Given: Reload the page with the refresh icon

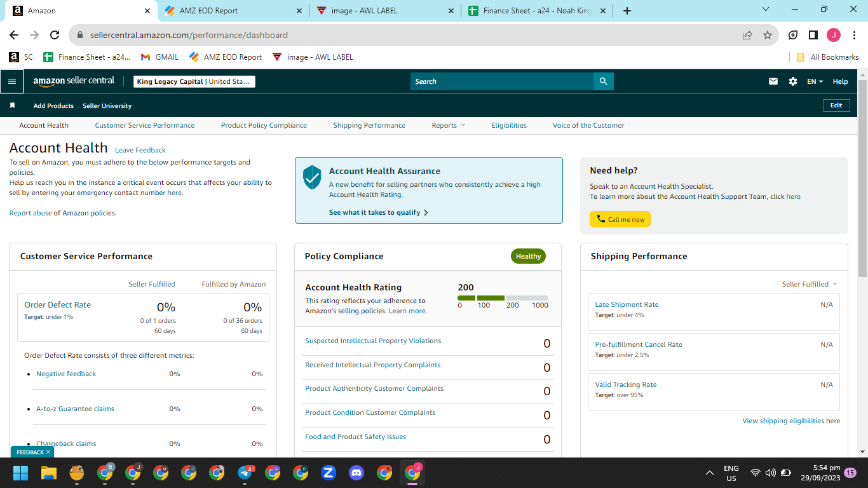Looking at the screenshot, I should [x=55, y=35].
